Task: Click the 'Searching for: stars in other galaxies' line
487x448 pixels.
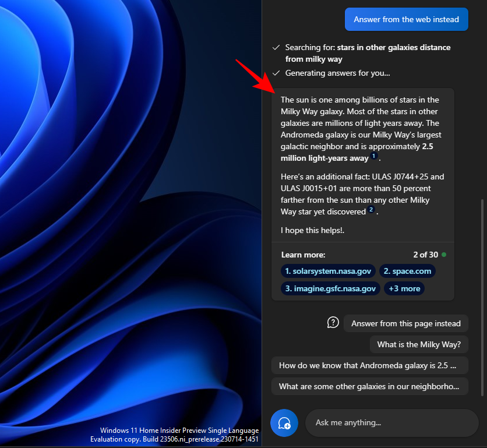Action: pos(368,53)
